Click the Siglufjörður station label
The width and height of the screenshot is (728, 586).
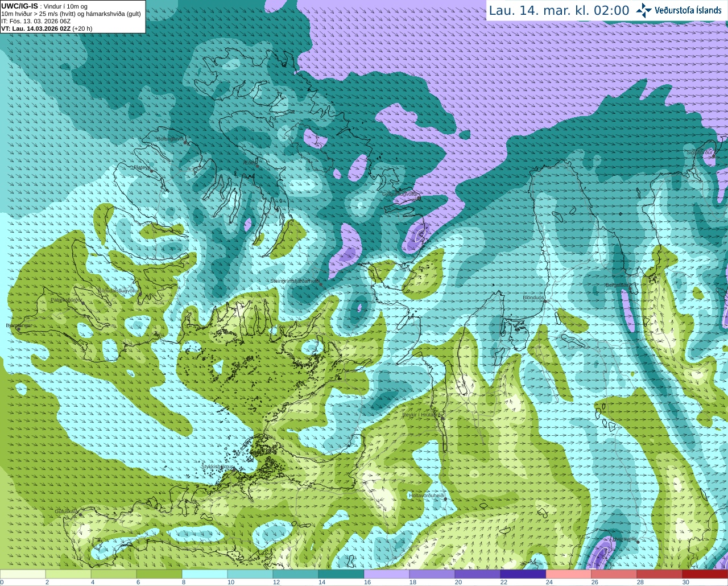point(700,152)
